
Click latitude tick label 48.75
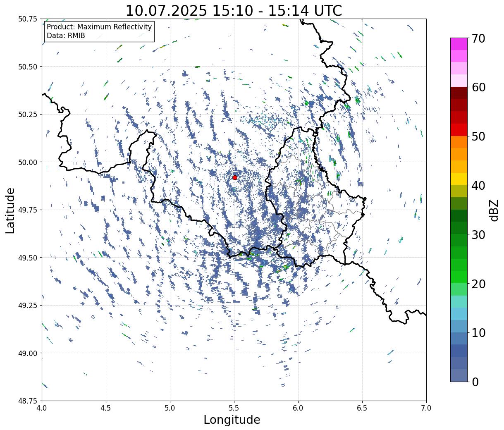pos(28,401)
